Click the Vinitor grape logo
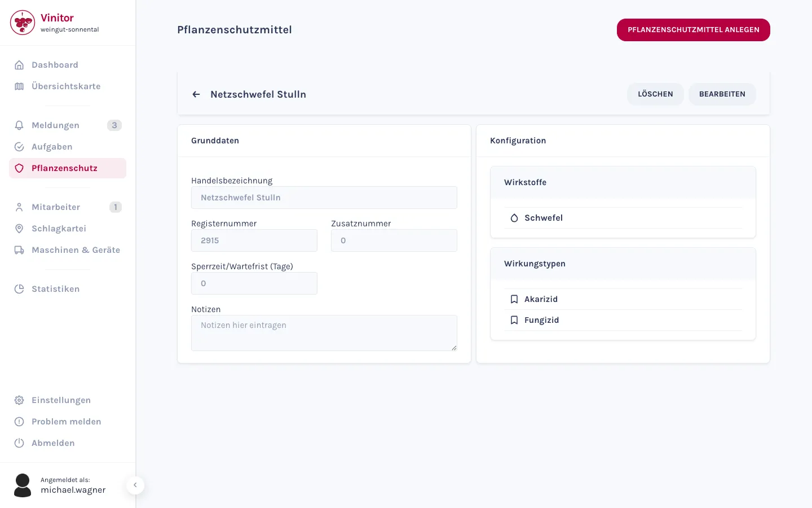 tap(23, 23)
